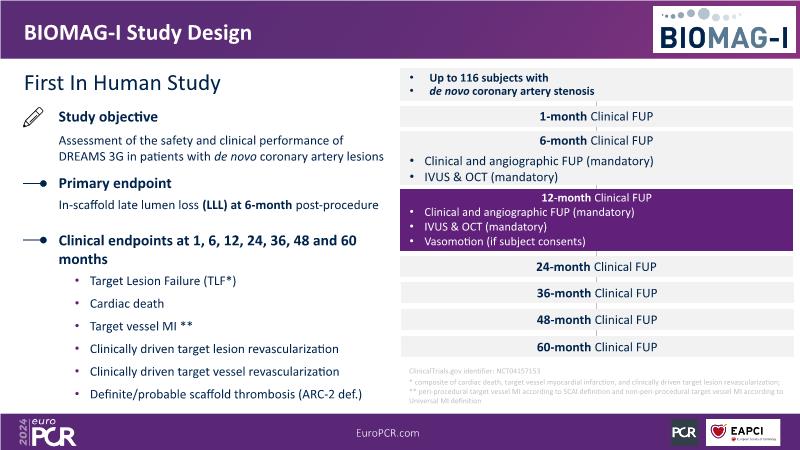Click the pencil icon beside Study objective
800x450 pixels.
point(33,118)
